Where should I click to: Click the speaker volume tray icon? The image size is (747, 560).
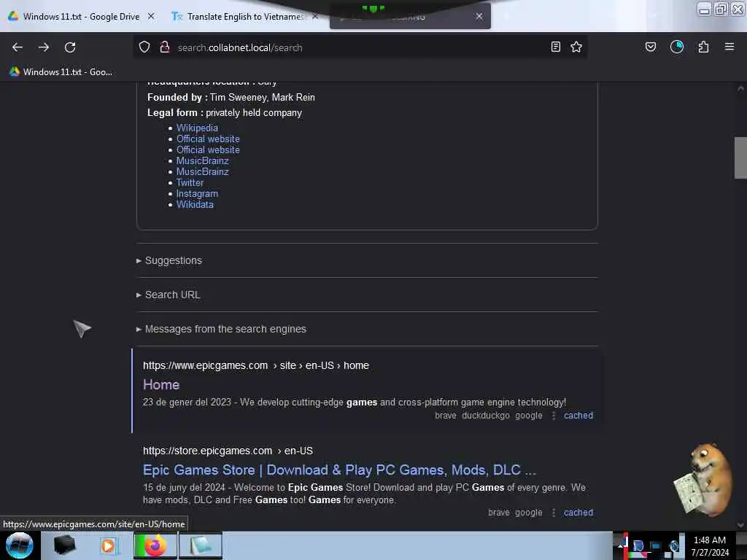pos(673,545)
